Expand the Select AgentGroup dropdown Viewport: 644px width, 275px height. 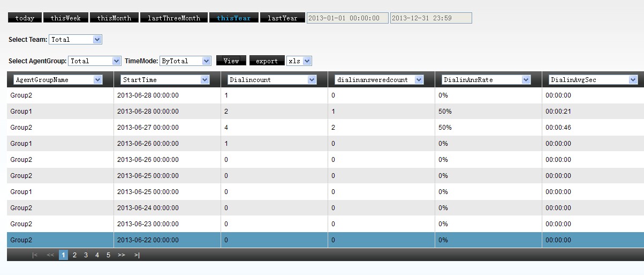[x=95, y=61]
